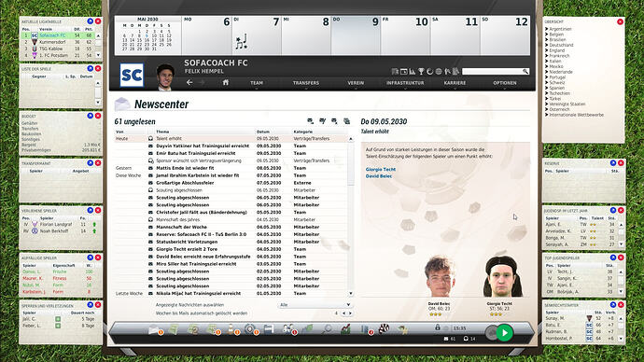Open the blue building stadium icon
The width and height of the screenshot is (644, 362).
click(x=365, y=328)
